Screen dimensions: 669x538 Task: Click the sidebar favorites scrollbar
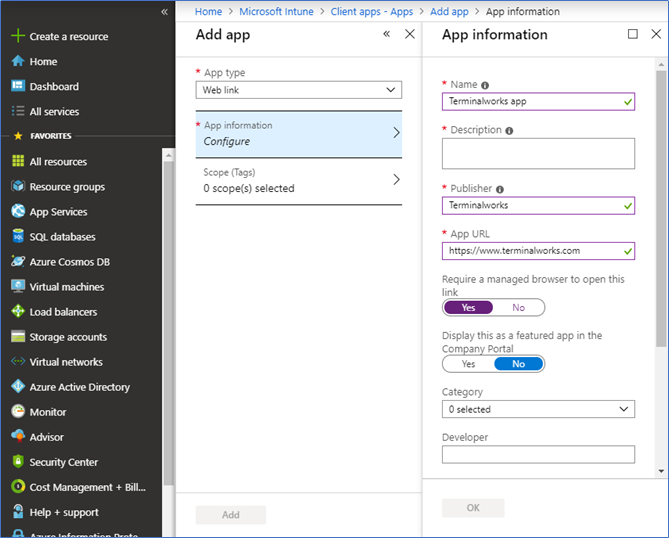click(x=169, y=323)
